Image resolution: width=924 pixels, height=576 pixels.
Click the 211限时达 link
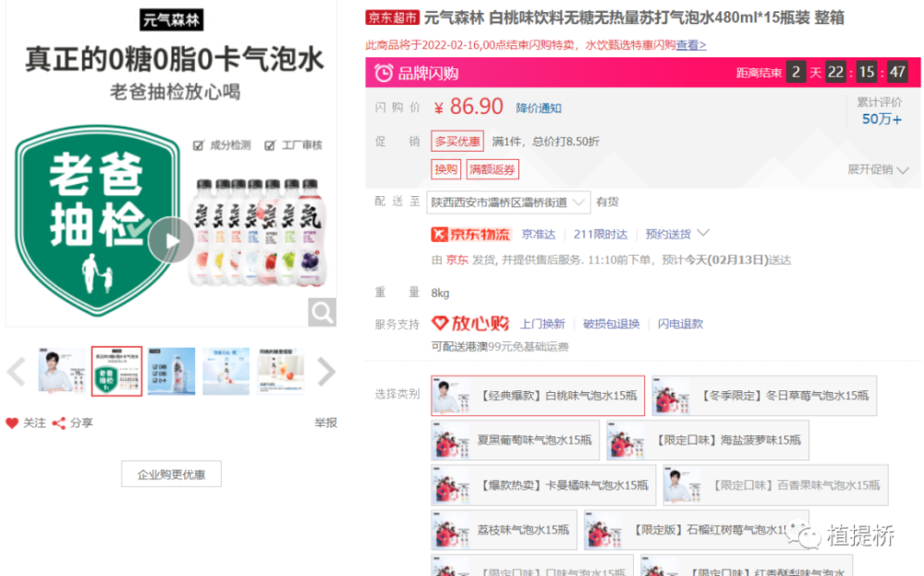pos(601,234)
